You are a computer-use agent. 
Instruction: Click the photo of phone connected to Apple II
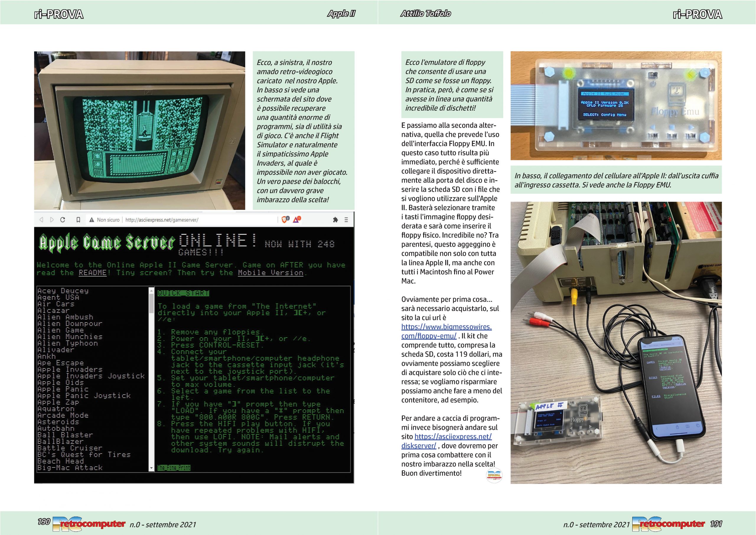coord(616,343)
